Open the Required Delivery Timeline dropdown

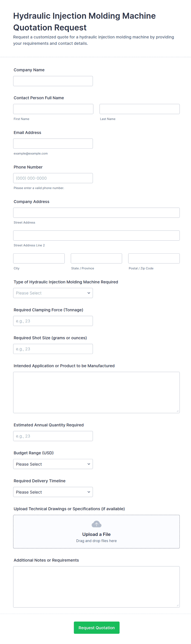coord(53,492)
